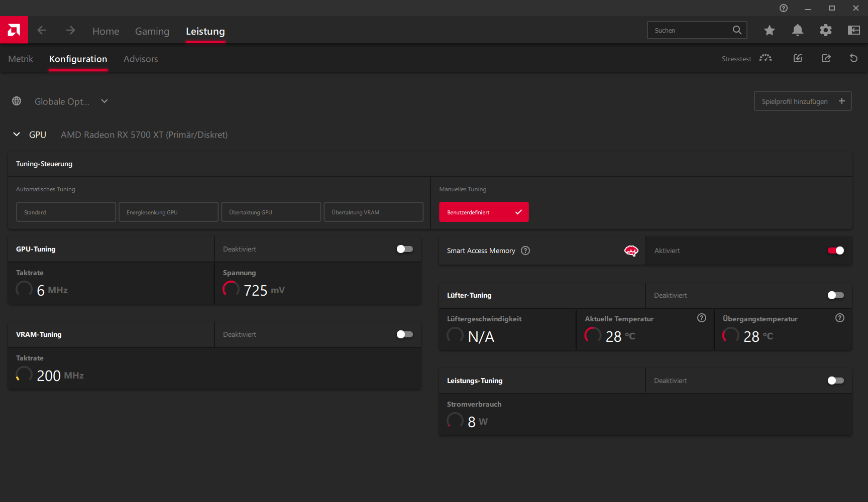Disable the Smart Access Memory toggle
868x502 pixels.
tap(836, 250)
